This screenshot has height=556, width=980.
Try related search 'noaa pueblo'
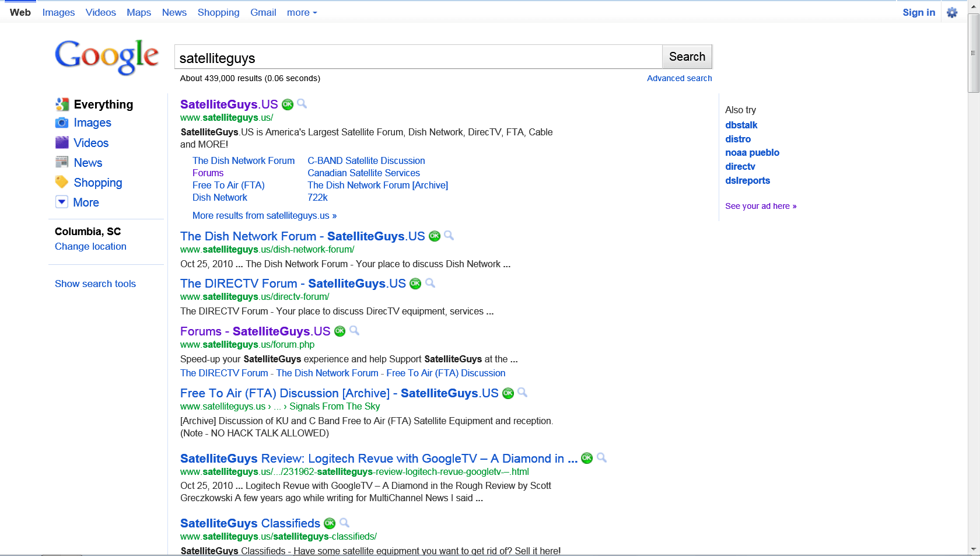752,152
